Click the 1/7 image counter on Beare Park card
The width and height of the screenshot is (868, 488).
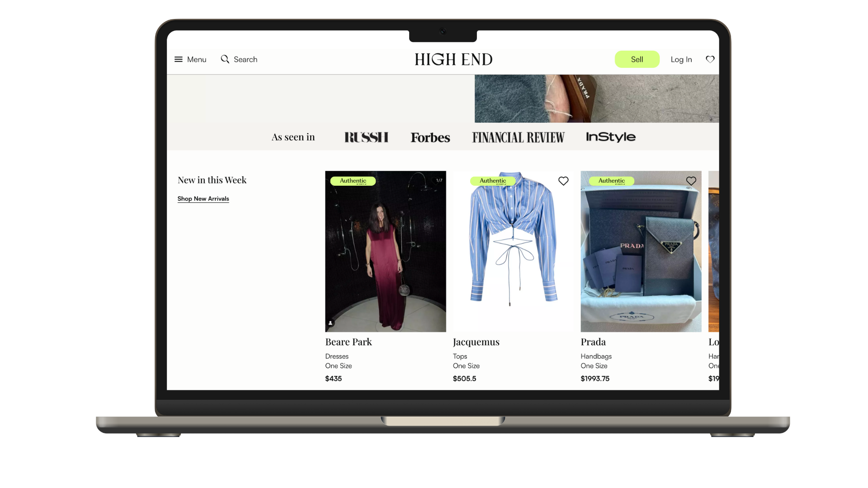click(x=439, y=179)
